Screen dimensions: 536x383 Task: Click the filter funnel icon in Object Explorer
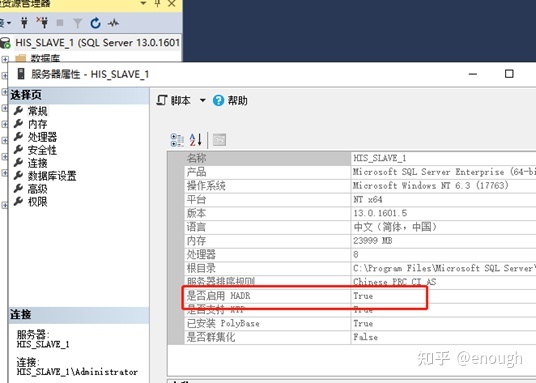[x=78, y=23]
